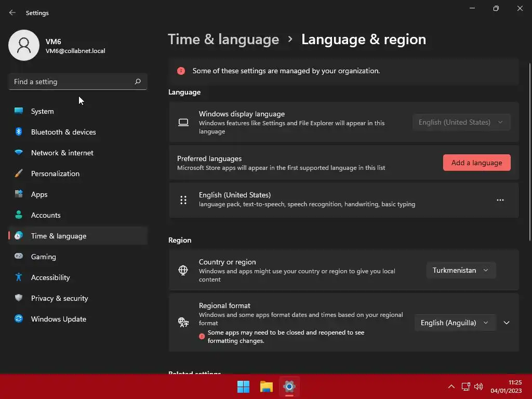The height and width of the screenshot is (399, 532).
Task: Open Apps settings
Action: [x=78, y=194]
